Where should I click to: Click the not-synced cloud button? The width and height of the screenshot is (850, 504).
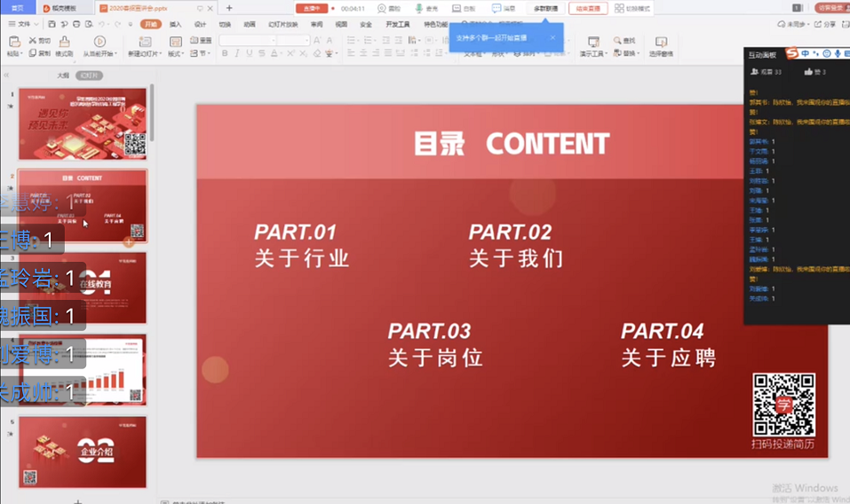coord(793,24)
